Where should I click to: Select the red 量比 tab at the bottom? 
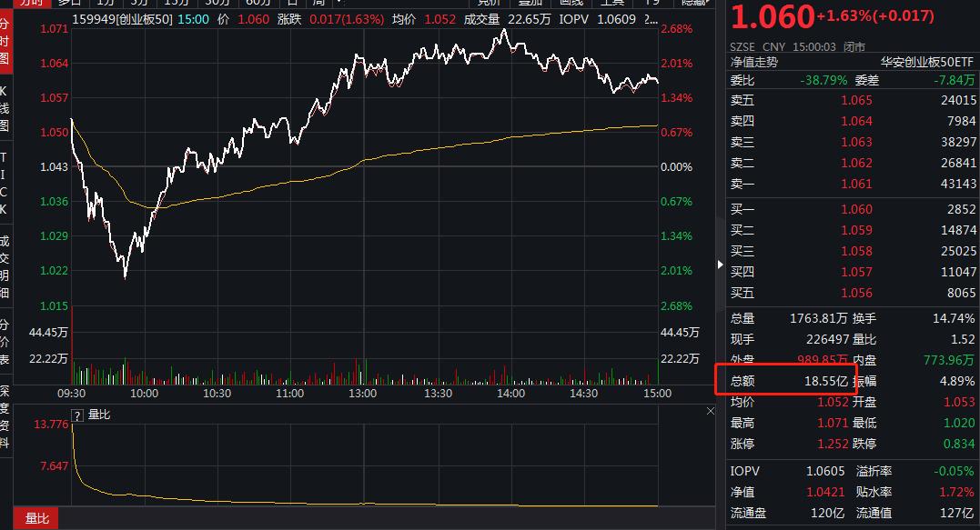(37, 519)
